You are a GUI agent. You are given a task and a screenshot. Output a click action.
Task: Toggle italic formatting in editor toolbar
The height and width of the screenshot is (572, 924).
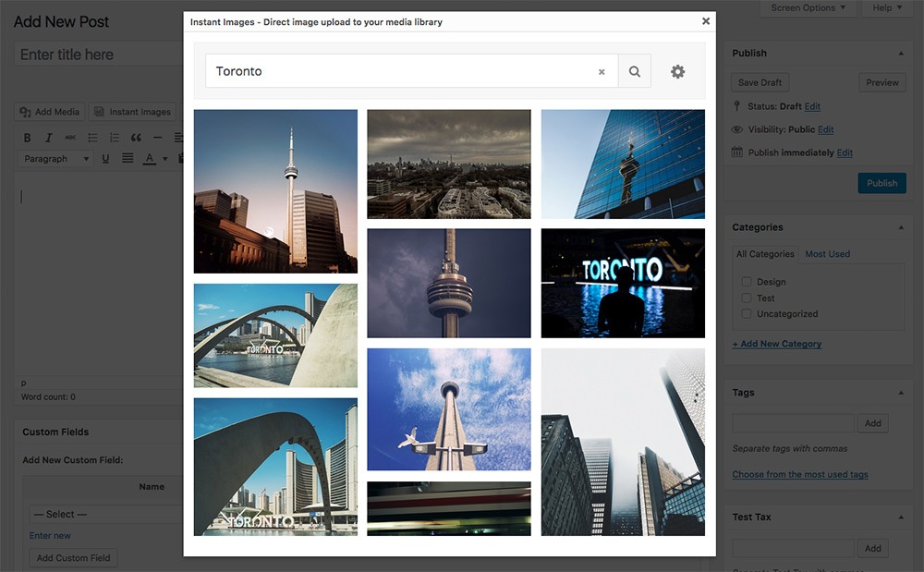tap(48, 138)
